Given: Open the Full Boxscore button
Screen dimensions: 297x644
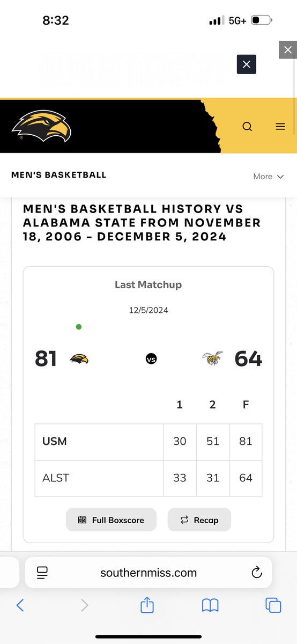Looking at the screenshot, I should point(112,519).
